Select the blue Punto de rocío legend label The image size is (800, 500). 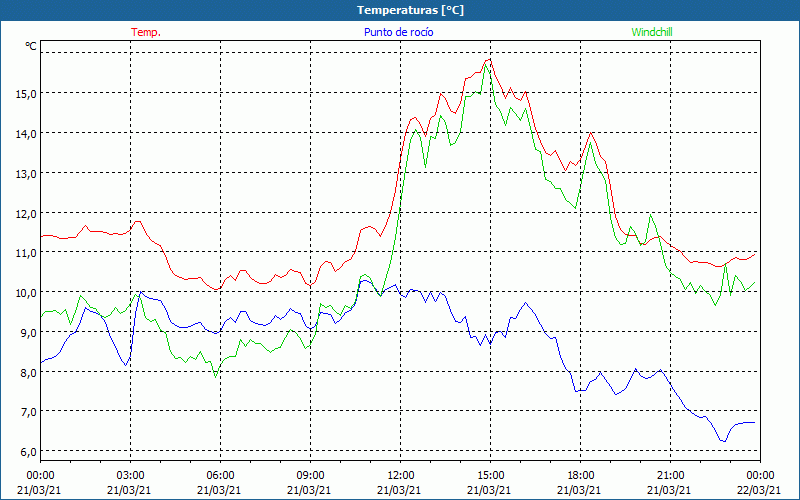[x=398, y=32]
